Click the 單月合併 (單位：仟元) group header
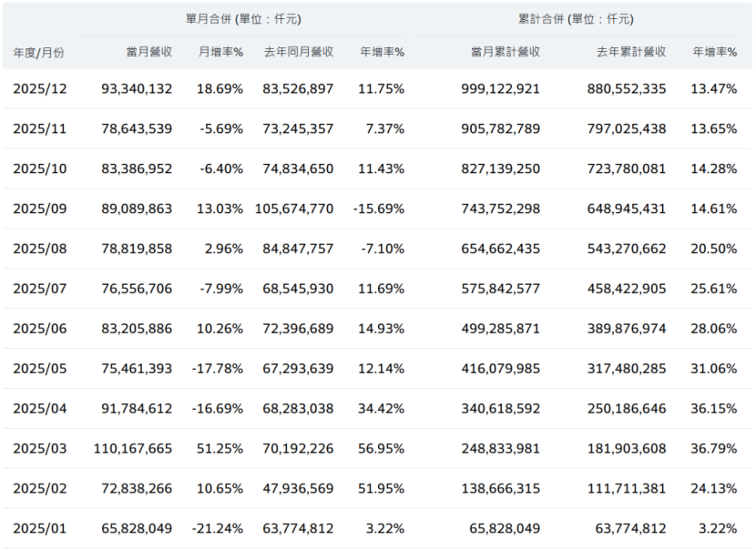 (x=241, y=18)
